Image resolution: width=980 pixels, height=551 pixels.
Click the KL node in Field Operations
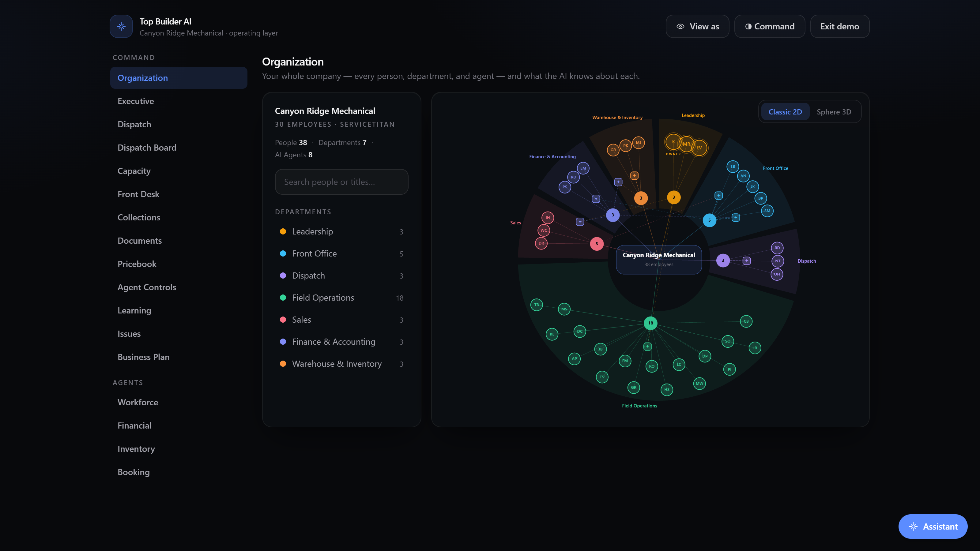[x=552, y=334]
